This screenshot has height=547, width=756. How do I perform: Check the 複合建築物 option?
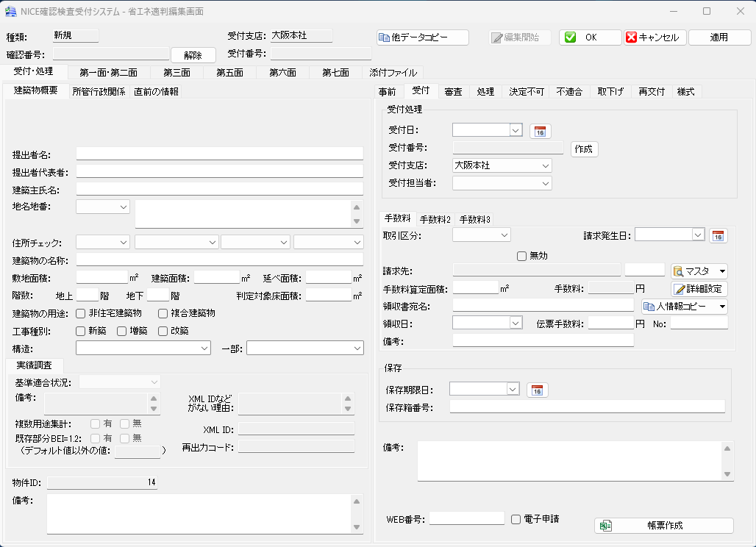(163, 314)
